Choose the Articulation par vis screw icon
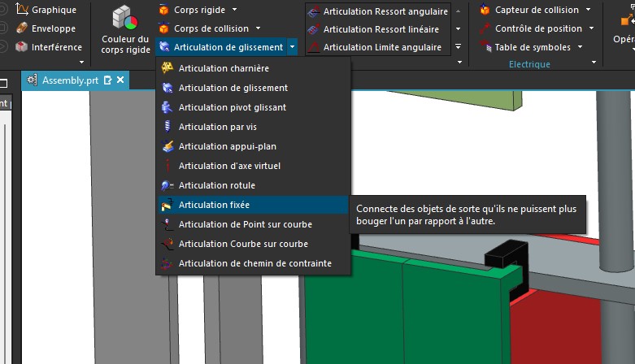This screenshot has height=364, width=635. (x=167, y=127)
